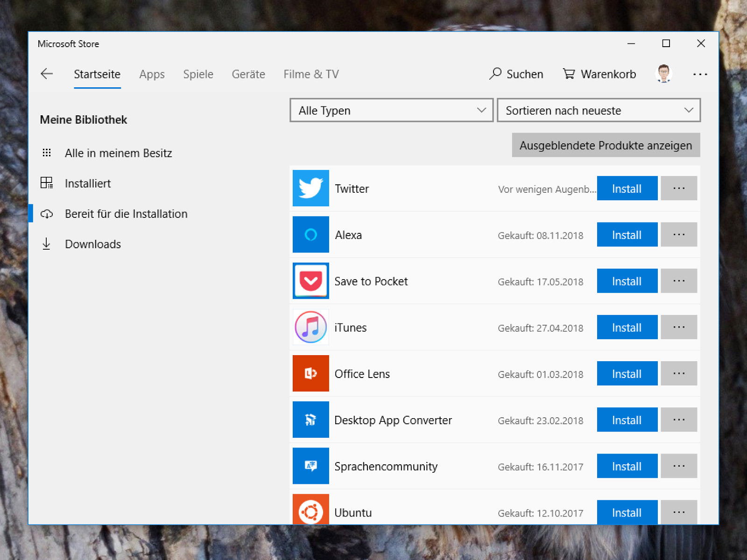Screen dimensions: 747x560
Task: Open more options for Office Lens
Action: pos(679,373)
